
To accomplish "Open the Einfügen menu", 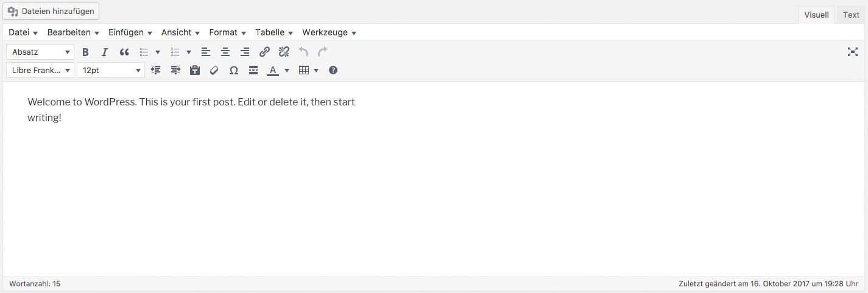I will click(130, 32).
